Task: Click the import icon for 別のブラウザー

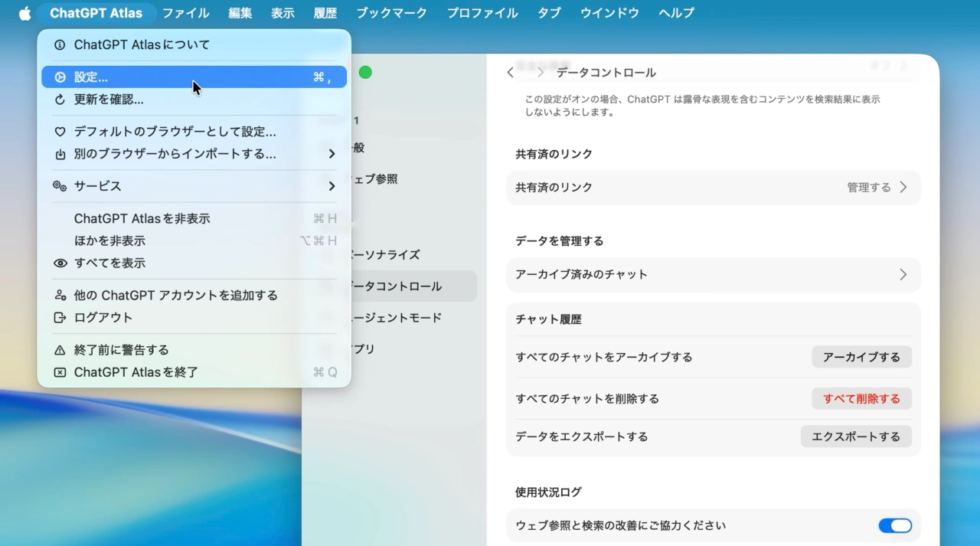Action: pos(60,154)
